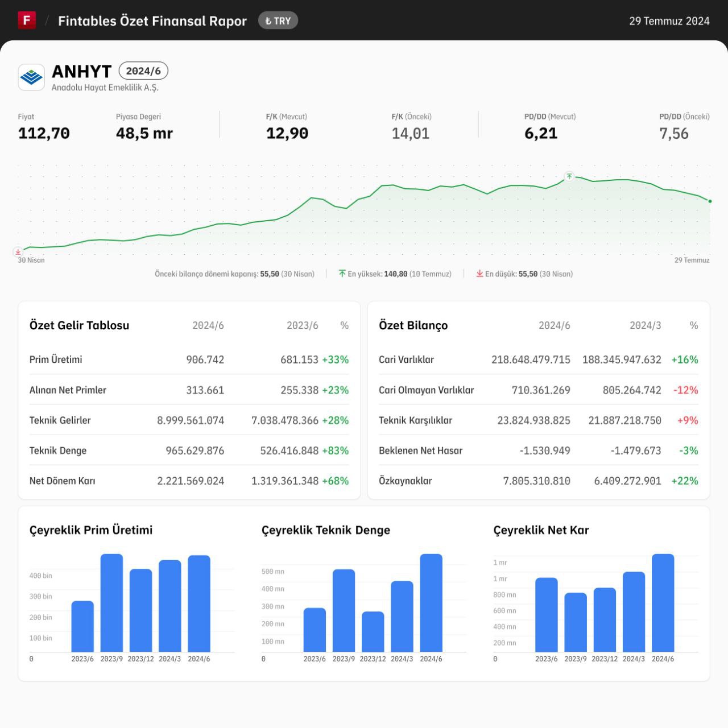The width and height of the screenshot is (728, 728).
Task: Select the green peak marker on the price chart
Action: point(569,176)
